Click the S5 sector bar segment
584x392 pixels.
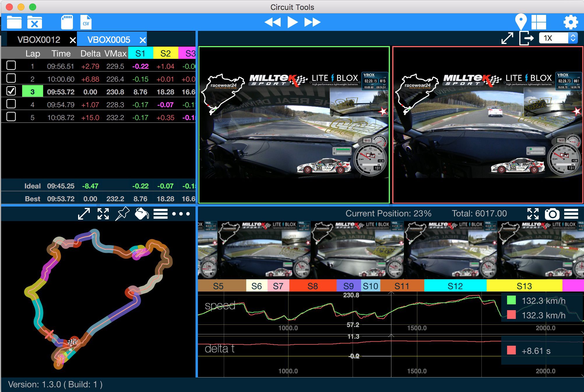[222, 286]
